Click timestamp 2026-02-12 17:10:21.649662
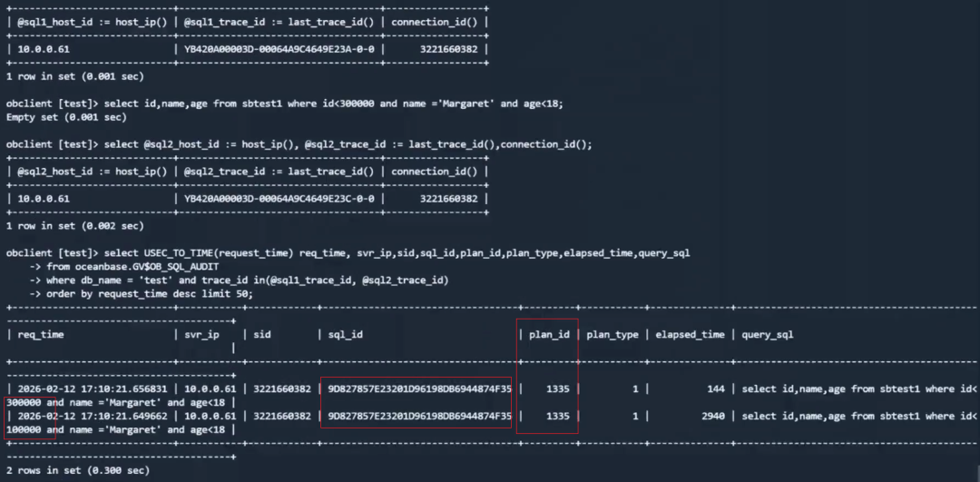 pyautogui.click(x=93, y=416)
